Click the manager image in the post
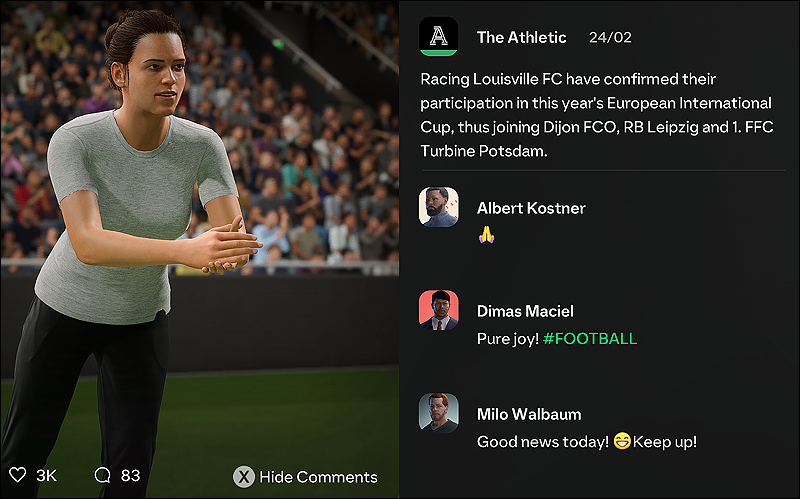This screenshot has width=800, height=499. pyautogui.click(x=199, y=250)
